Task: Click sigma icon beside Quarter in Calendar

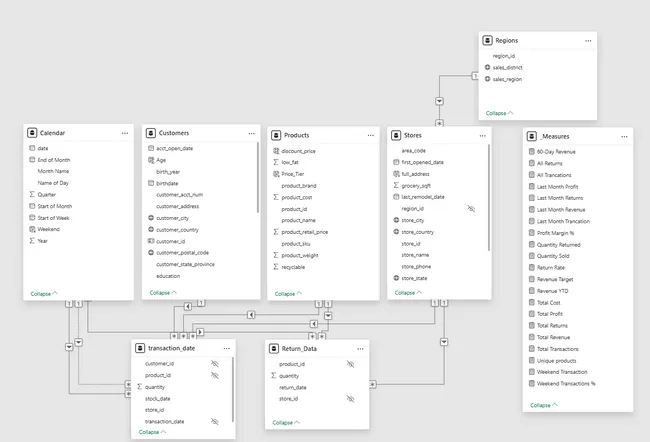Action: 32,194
